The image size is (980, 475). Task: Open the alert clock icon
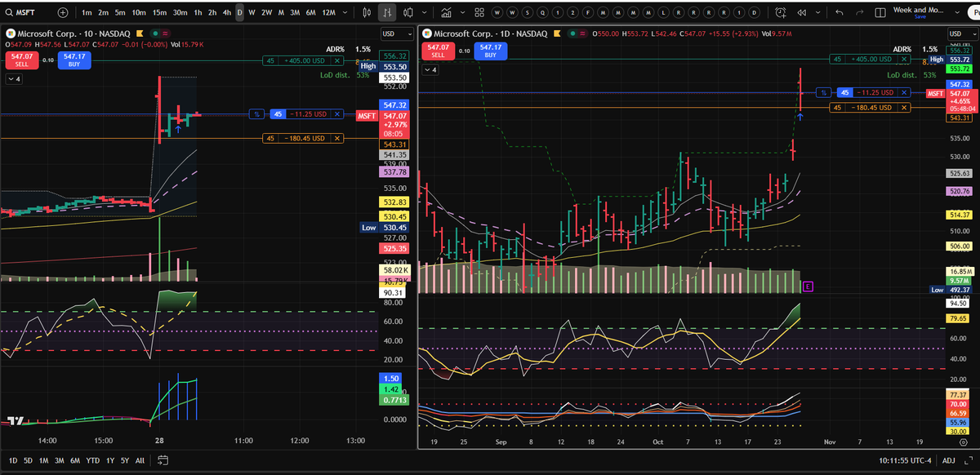(x=780, y=11)
